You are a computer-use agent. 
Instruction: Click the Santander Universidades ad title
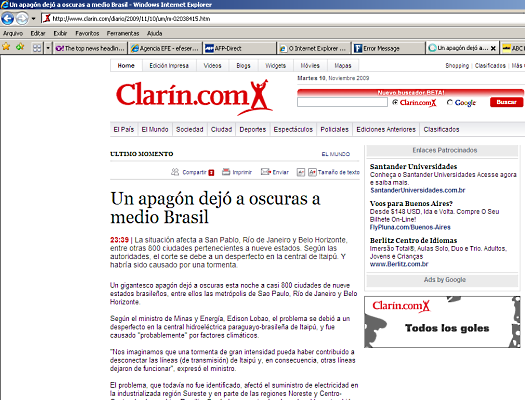tap(413, 166)
